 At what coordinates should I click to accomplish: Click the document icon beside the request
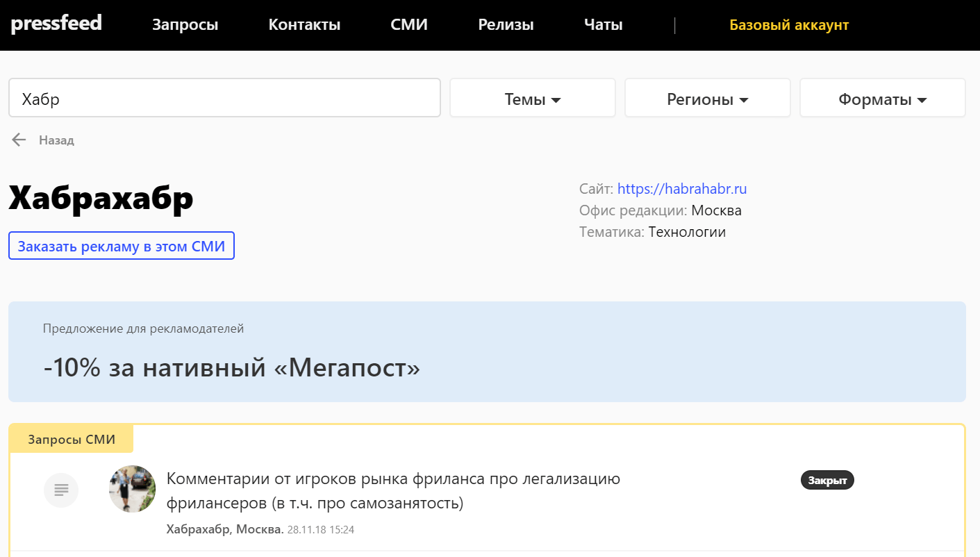point(61,490)
